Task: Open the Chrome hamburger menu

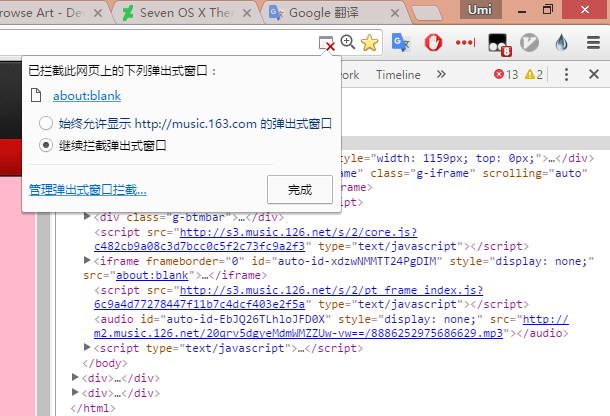Action: pos(593,42)
